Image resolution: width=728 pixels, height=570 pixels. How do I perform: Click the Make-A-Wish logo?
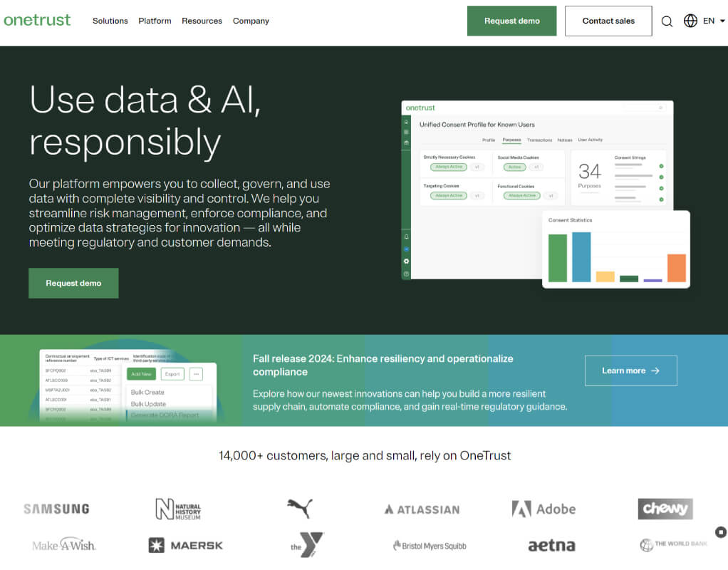(x=64, y=544)
